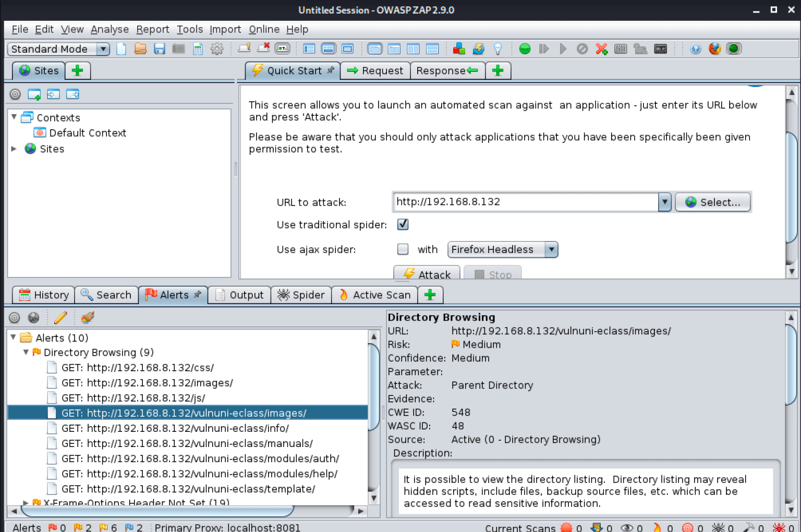
Task: Click the Delete All Alerts broom icon
Action: (x=88, y=317)
